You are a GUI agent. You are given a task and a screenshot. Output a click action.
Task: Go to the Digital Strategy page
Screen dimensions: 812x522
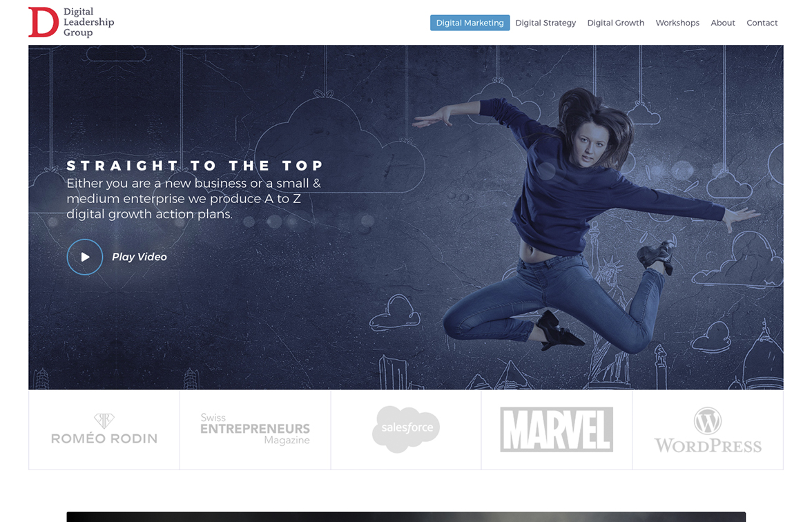545,23
